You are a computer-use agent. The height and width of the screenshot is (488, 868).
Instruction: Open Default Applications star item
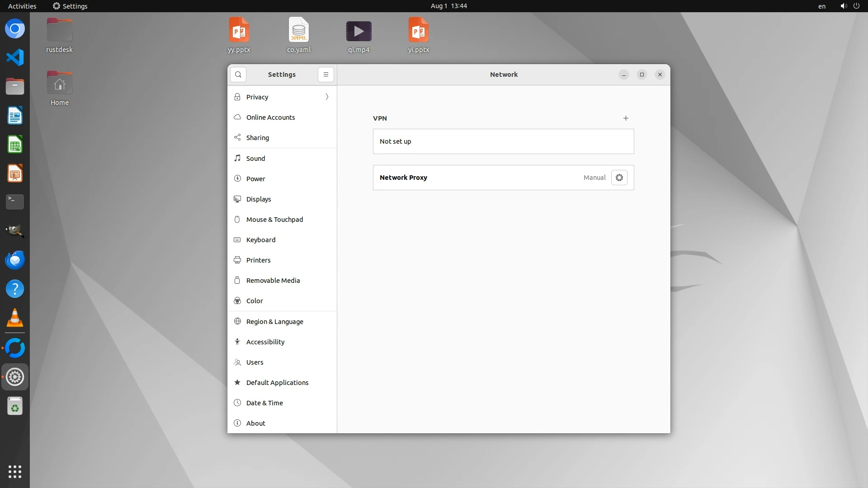237,383
